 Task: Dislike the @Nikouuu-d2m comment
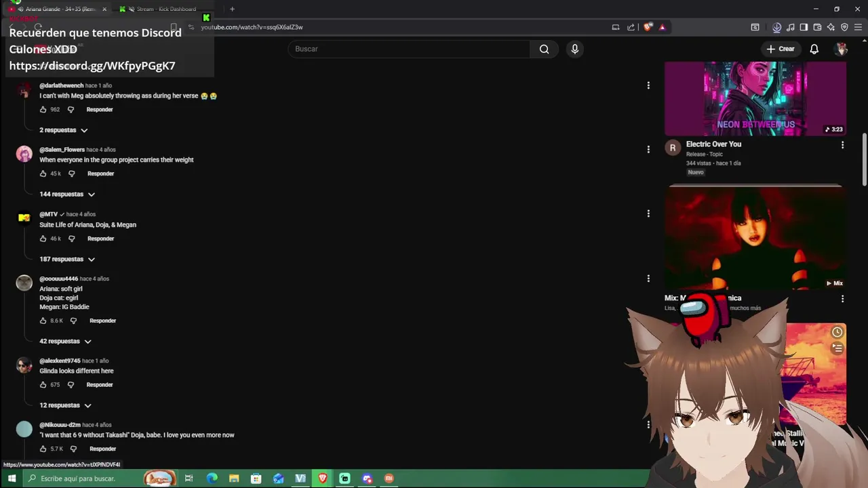[73, 449]
